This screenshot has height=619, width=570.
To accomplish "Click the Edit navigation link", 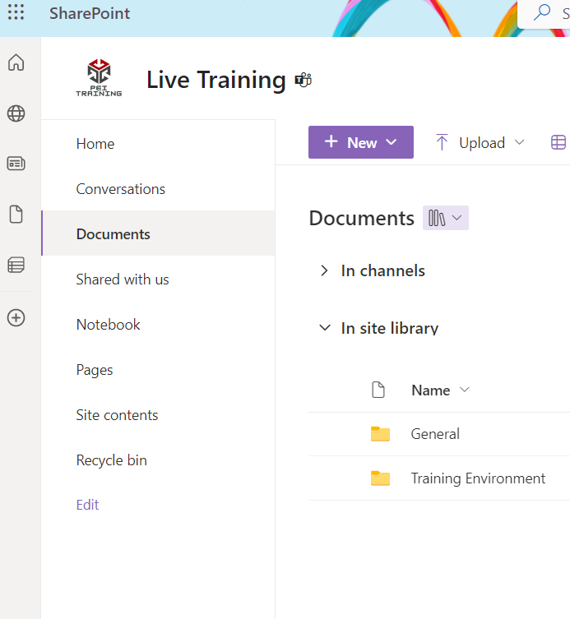I will click(87, 505).
